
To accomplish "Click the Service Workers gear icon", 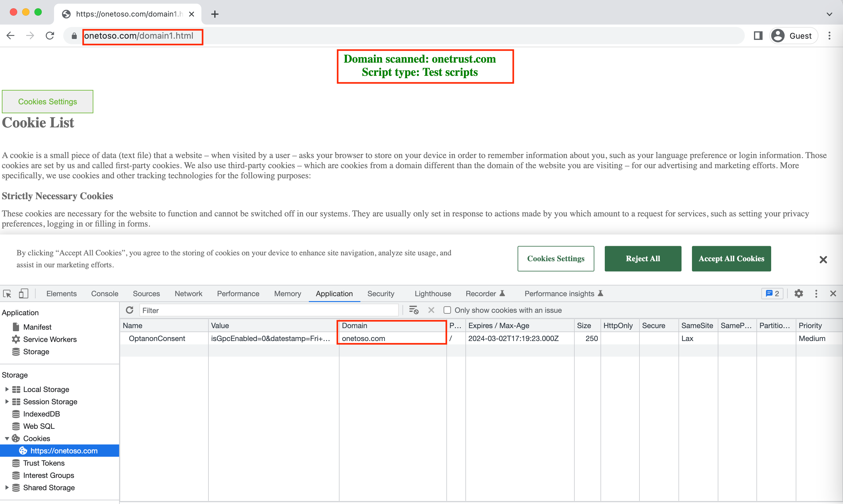I will tap(16, 339).
